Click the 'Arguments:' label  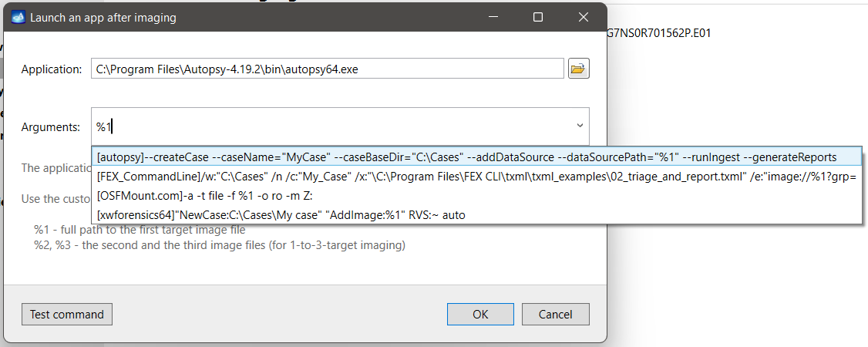point(50,127)
